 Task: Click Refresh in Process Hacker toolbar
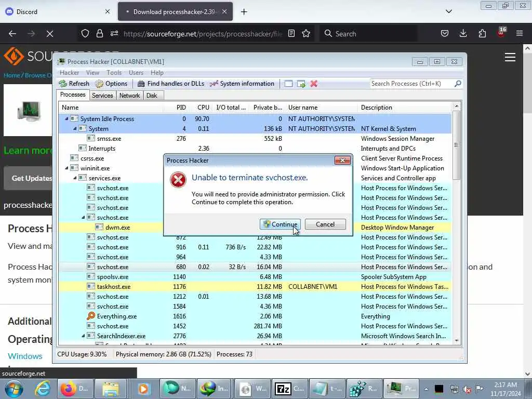(74, 84)
